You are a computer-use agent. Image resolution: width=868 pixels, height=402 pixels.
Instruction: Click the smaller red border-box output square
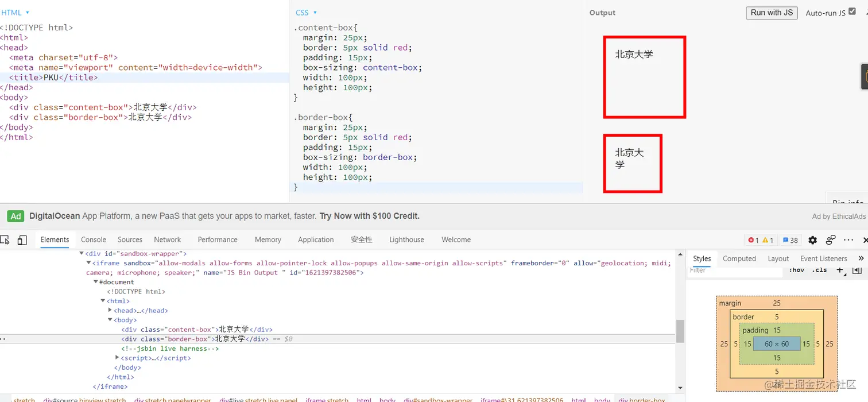(x=633, y=163)
